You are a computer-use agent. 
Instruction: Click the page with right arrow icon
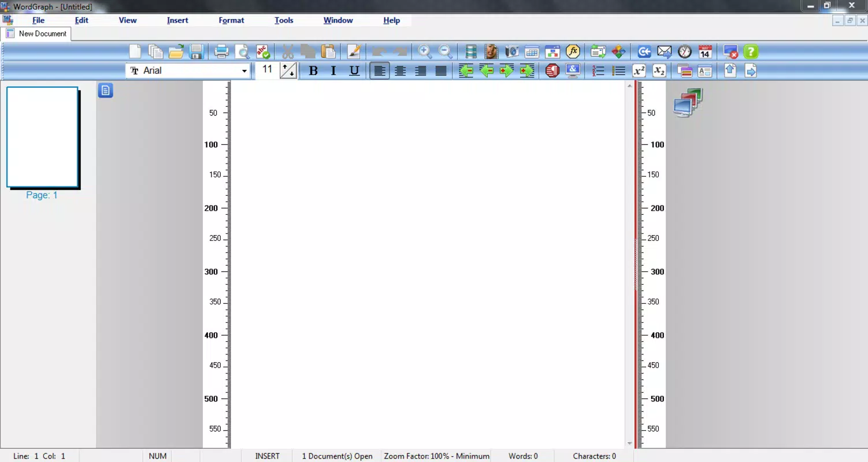(x=751, y=70)
